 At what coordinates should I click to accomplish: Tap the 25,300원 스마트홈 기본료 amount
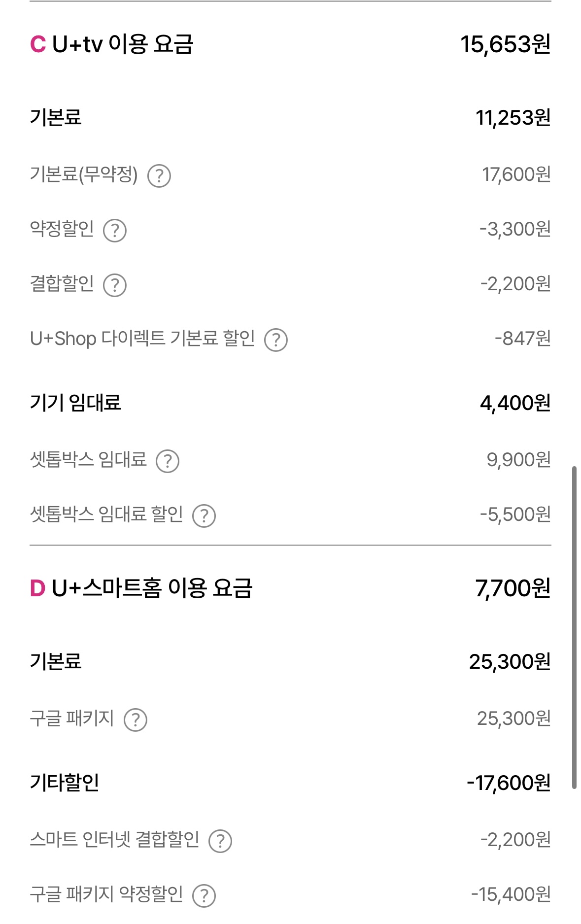(x=510, y=662)
